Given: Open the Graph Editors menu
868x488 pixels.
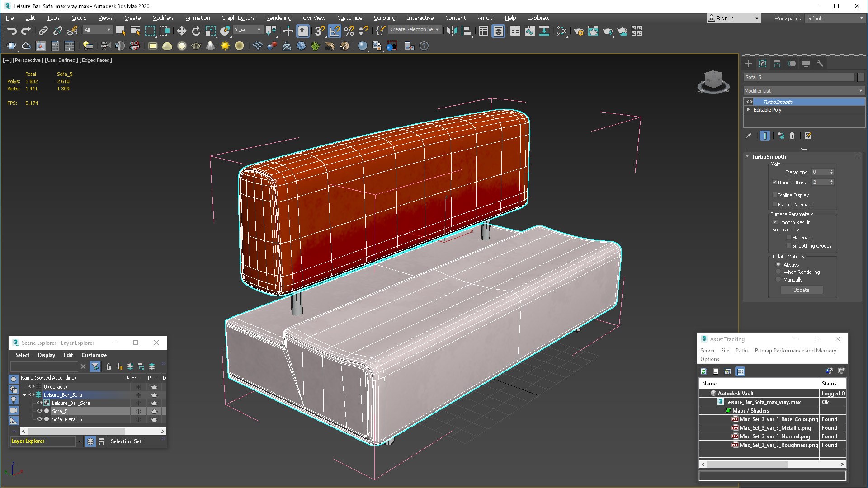Looking at the screenshot, I should point(238,18).
